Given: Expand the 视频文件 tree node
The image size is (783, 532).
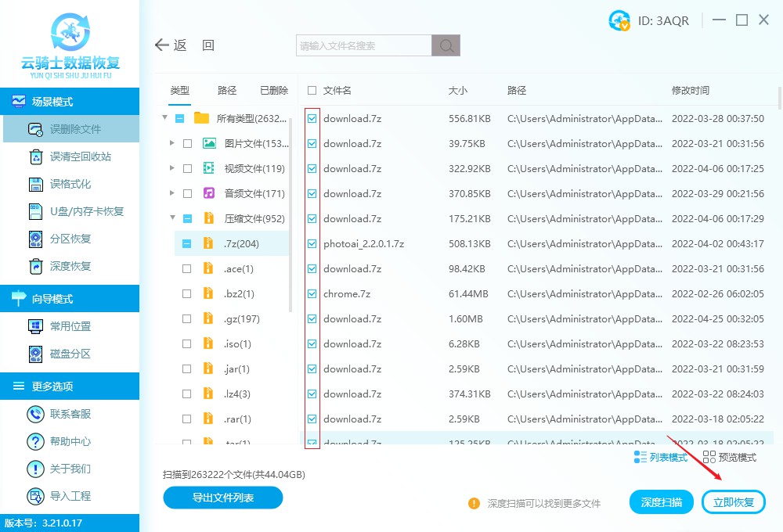Looking at the screenshot, I should coord(172,168).
